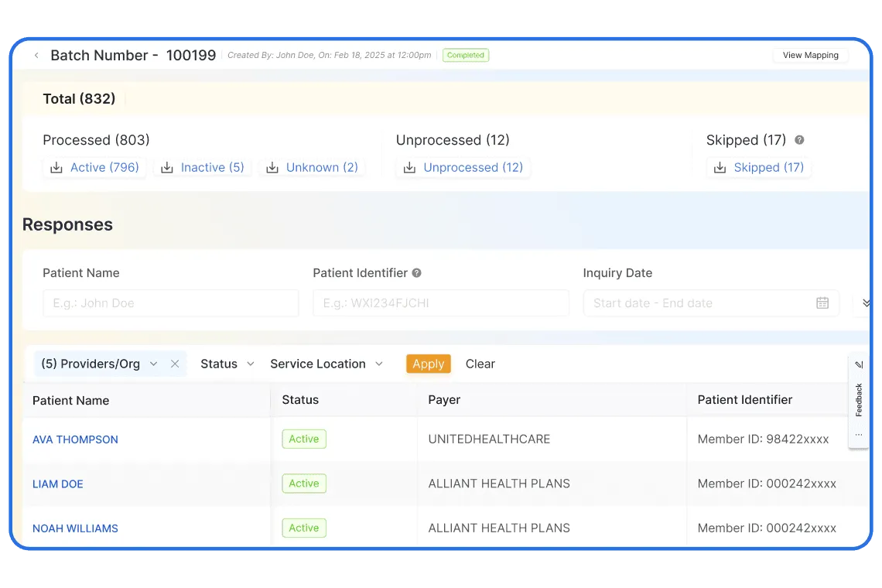The image size is (882, 588).
Task: Open the Feedback side tab
Action: pos(859,399)
